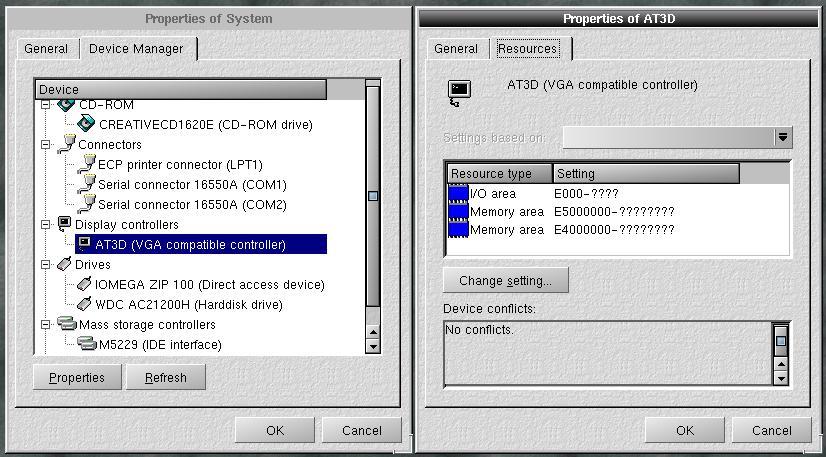Click the Change setting button

tap(505, 281)
